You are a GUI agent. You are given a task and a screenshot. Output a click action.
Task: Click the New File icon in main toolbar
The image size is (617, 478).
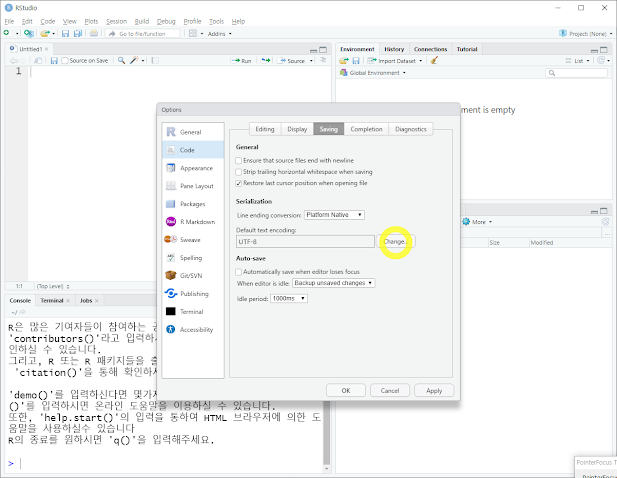[x=7, y=33]
